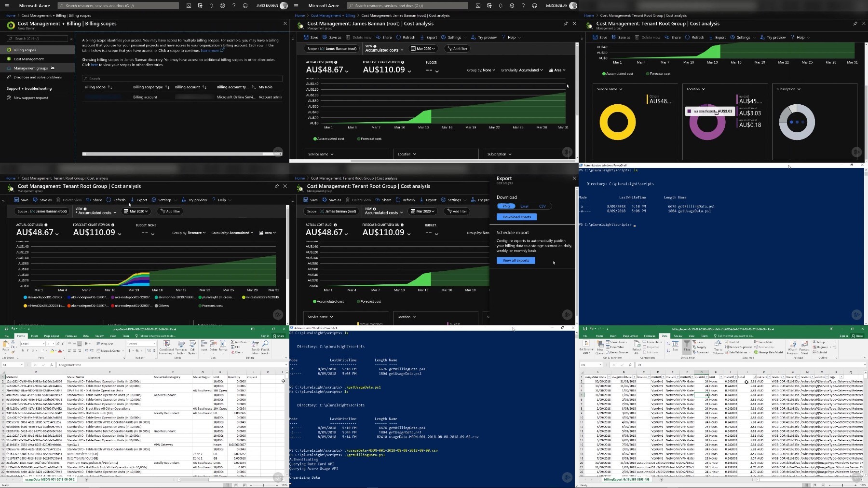Open Diagnose and solve problems in the sidebar

point(38,77)
